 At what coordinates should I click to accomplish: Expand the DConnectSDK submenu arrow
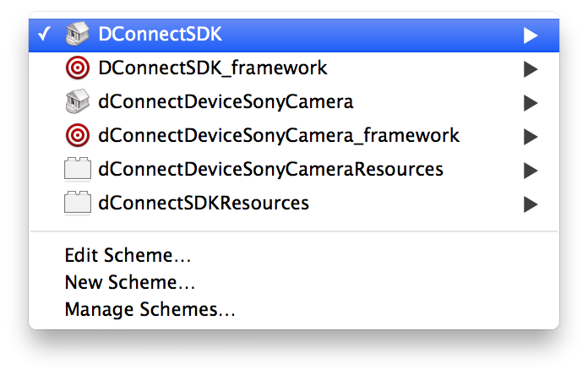point(530,35)
